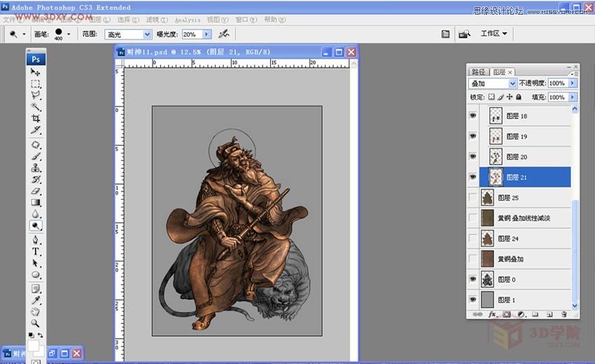Select the Brush tool

pos(35,156)
